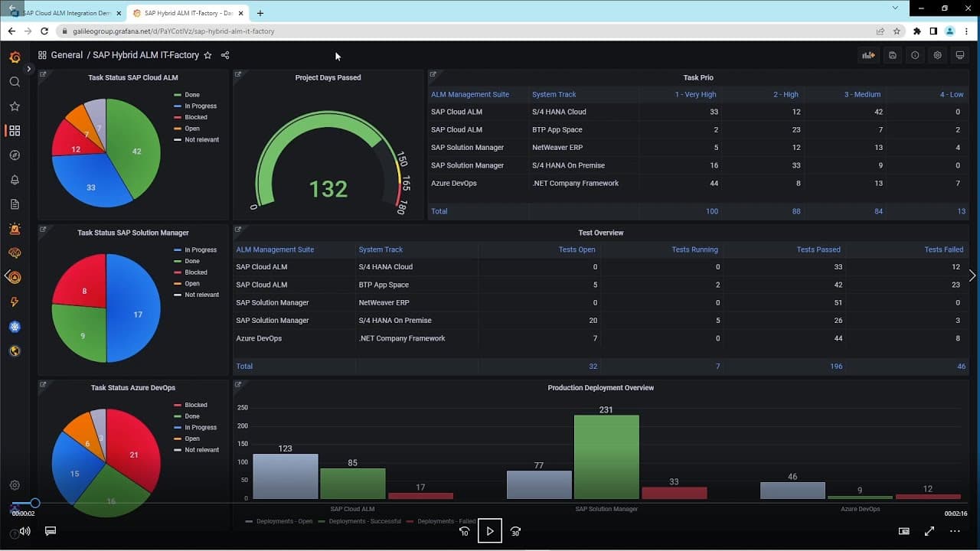Open the Project Days Passed panel title menu

(x=328, y=77)
